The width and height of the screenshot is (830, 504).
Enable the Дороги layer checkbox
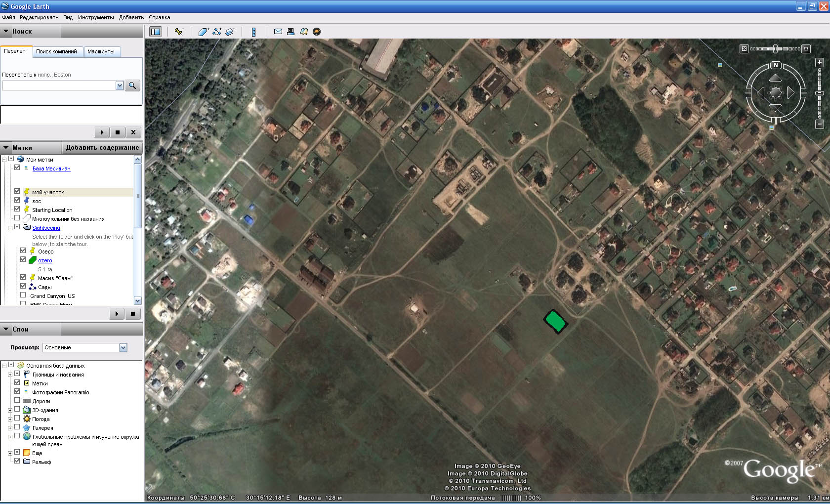click(17, 401)
